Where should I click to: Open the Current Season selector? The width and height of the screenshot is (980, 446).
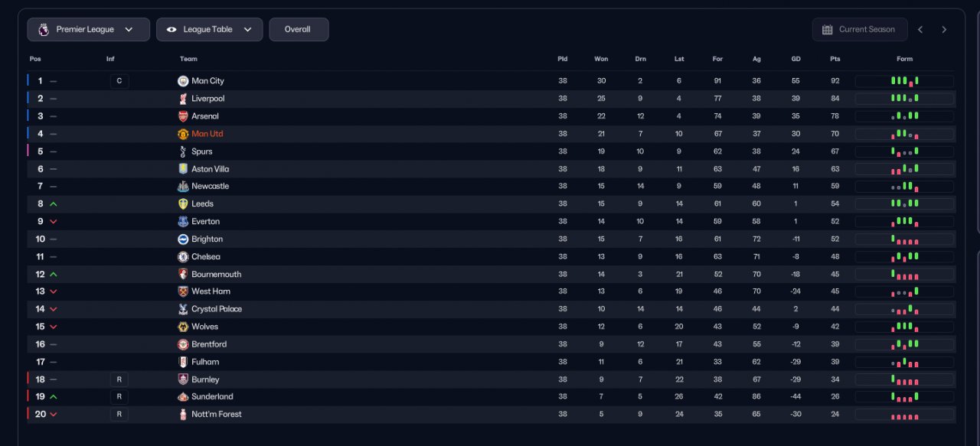click(x=860, y=30)
